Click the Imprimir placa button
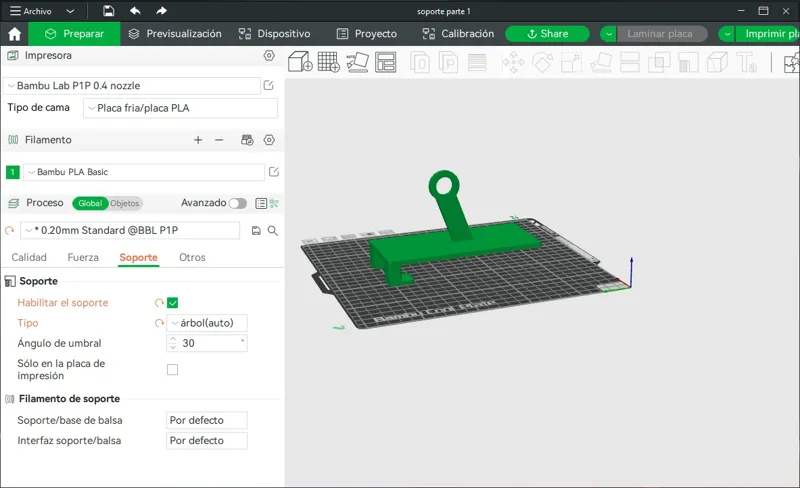This screenshot has width=800, height=488. coord(767,34)
